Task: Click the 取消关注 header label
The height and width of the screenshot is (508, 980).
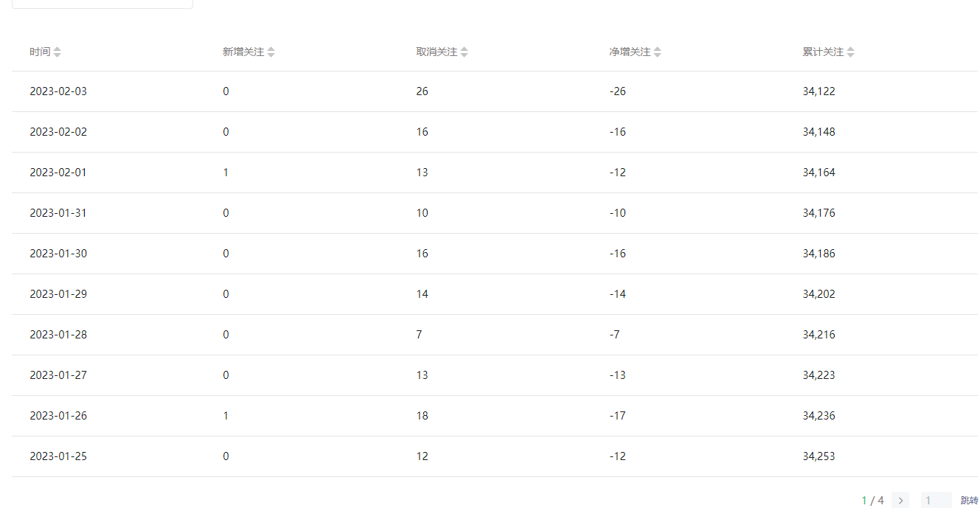Action: click(x=437, y=52)
